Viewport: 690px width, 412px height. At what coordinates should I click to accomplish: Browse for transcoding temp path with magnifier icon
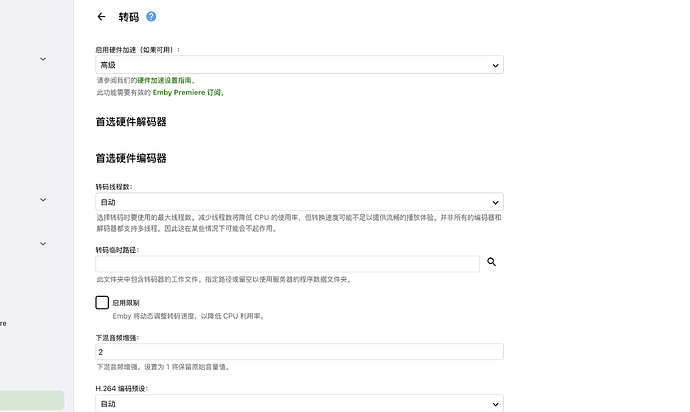[x=492, y=262]
